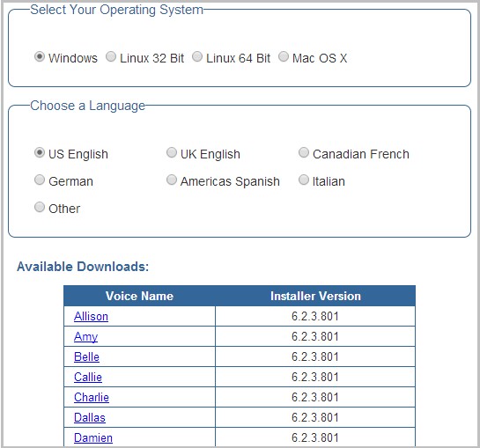Image resolution: width=480 pixels, height=448 pixels.
Task: Choose Linux 32 Bit radio button
Action: click(110, 56)
